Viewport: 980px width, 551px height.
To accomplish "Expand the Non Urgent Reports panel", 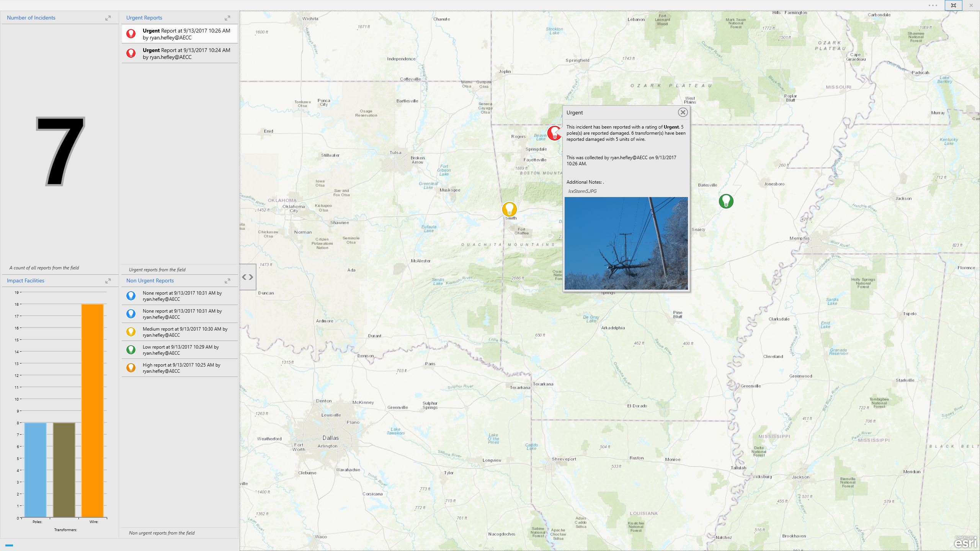I will pos(227,281).
